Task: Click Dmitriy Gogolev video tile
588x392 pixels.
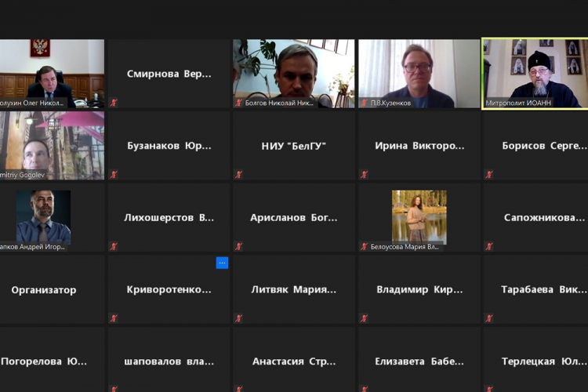Action: [x=52, y=145]
